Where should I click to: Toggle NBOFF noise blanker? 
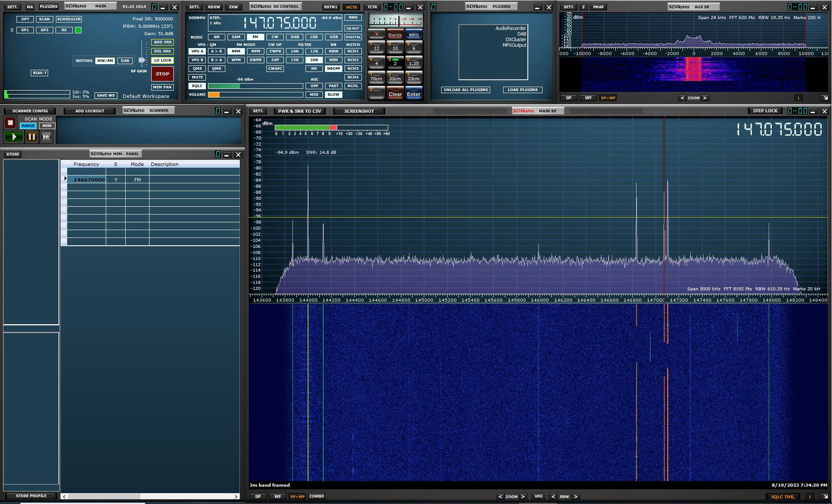tap(334, 68)
